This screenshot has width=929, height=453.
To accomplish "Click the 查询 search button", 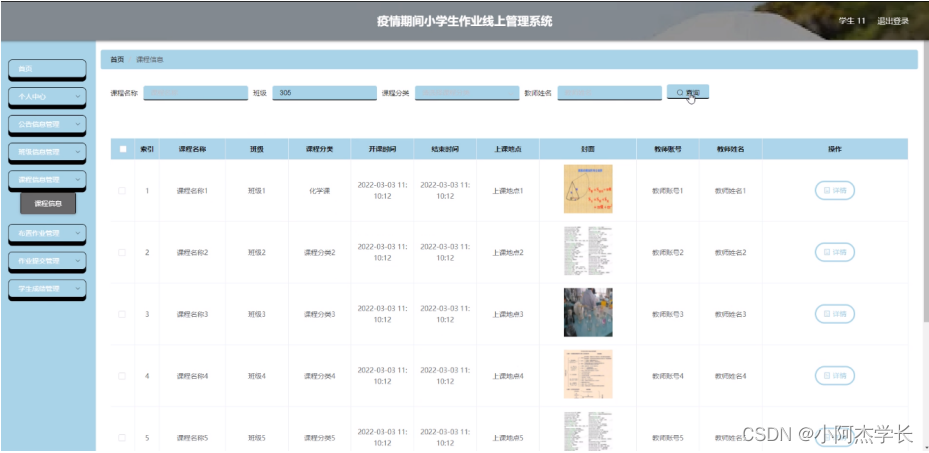I will (x=688, y=92).
